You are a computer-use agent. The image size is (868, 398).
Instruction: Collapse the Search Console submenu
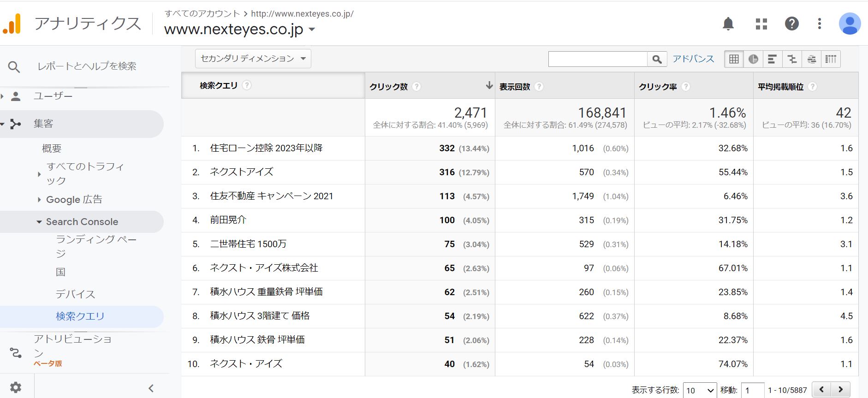pyautogui.click(x=39, y=222)
